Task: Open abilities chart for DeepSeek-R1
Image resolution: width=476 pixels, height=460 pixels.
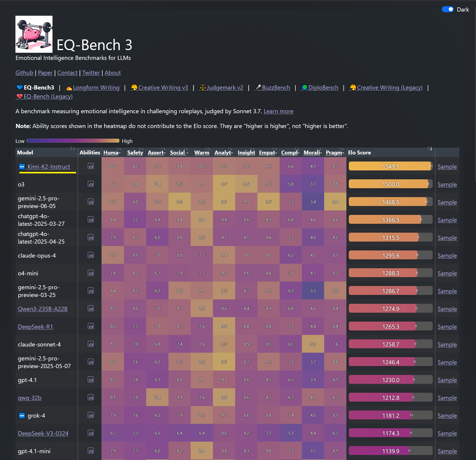Action: coord(91,326)
